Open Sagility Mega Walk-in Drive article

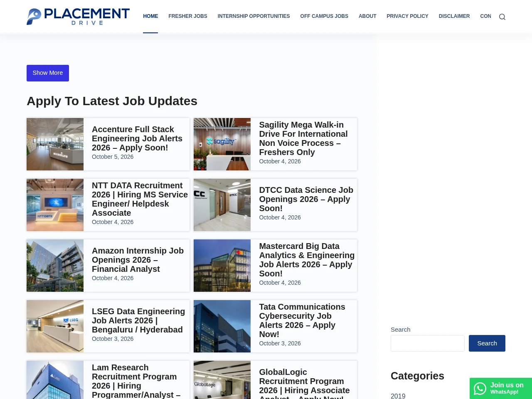pos(303,138)
